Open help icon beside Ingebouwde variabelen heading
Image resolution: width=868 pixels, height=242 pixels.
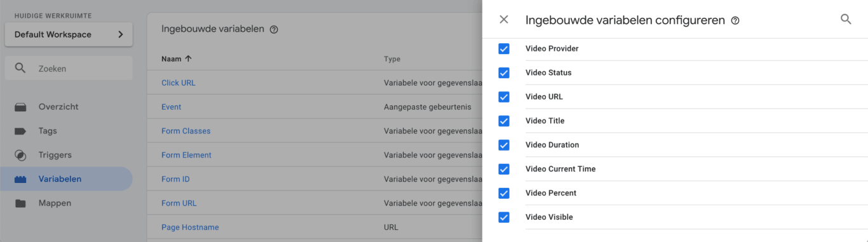coord(274,29)
